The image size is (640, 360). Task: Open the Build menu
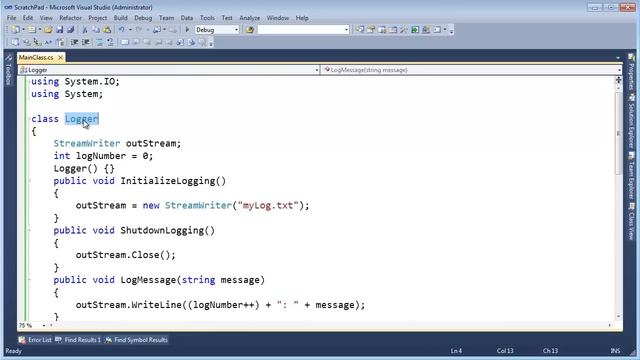coord(120,18)
